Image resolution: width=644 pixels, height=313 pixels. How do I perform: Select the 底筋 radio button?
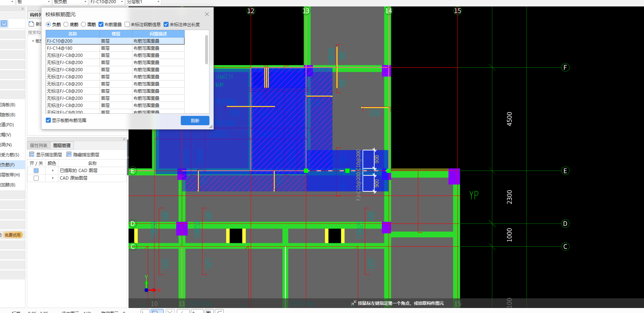click(66, 24)
